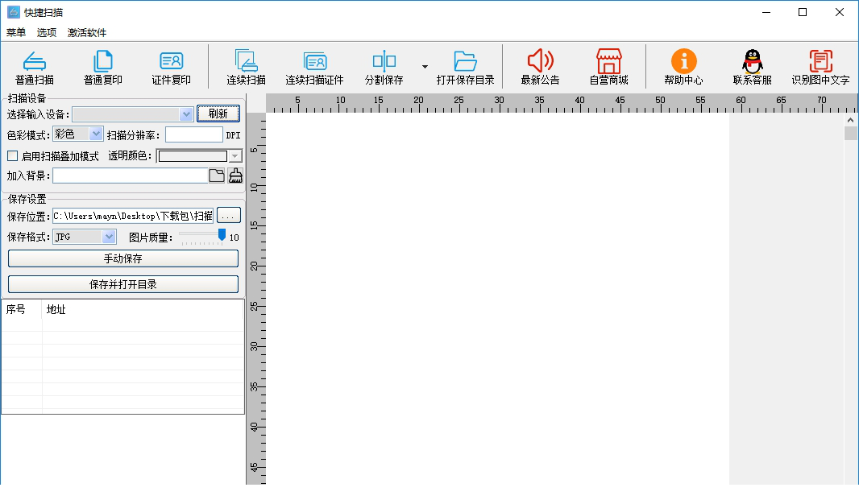Image resolution: width=859 pixels, height=504 pixels.
Task: Click the 刷新 refresh button
Action: 218,114
